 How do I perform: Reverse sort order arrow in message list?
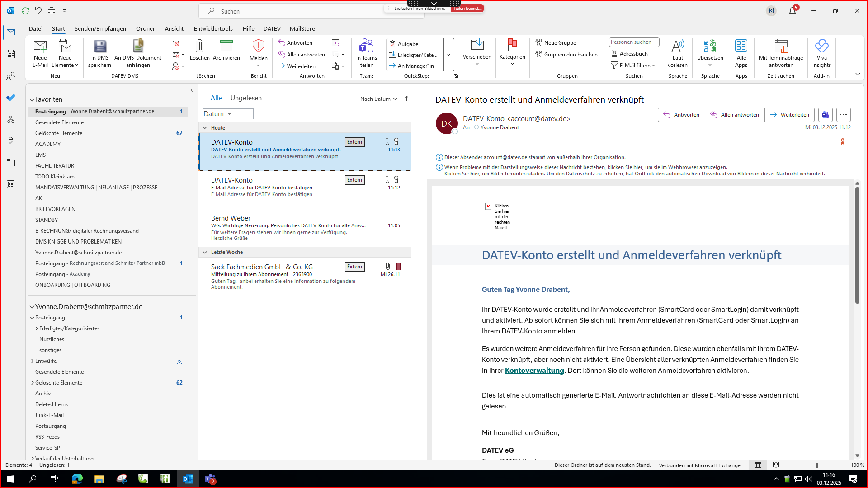[x=406, y=99]
